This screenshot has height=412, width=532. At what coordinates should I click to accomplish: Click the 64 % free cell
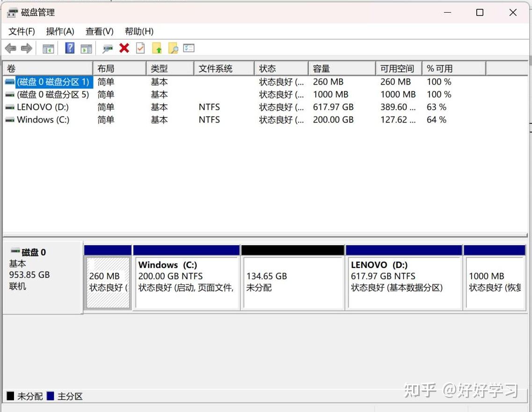437,120
